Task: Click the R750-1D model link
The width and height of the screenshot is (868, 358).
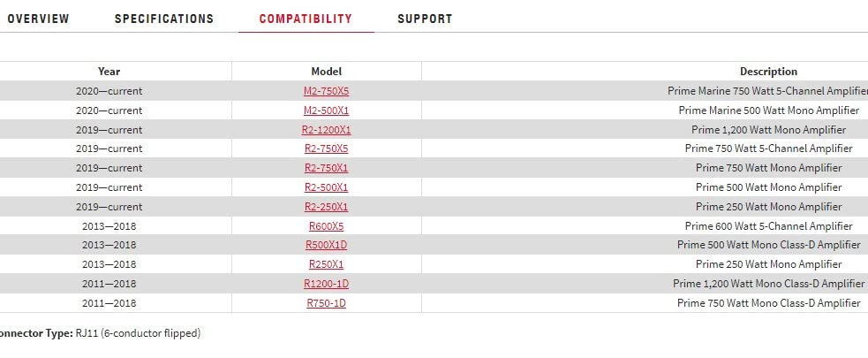Action: pos(326,303)
